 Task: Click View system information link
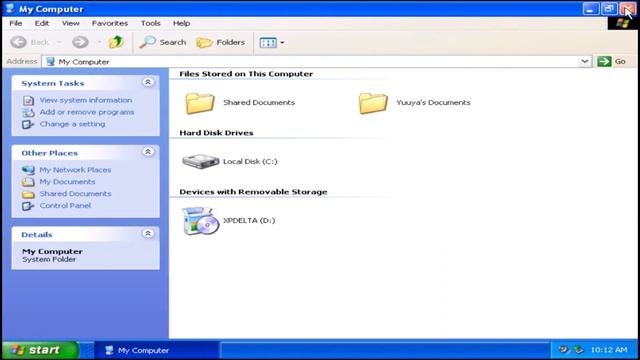click(86, 100)
